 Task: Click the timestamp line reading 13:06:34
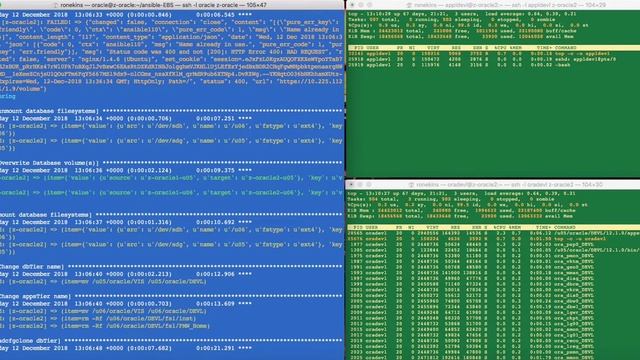(x=126, y=118)
